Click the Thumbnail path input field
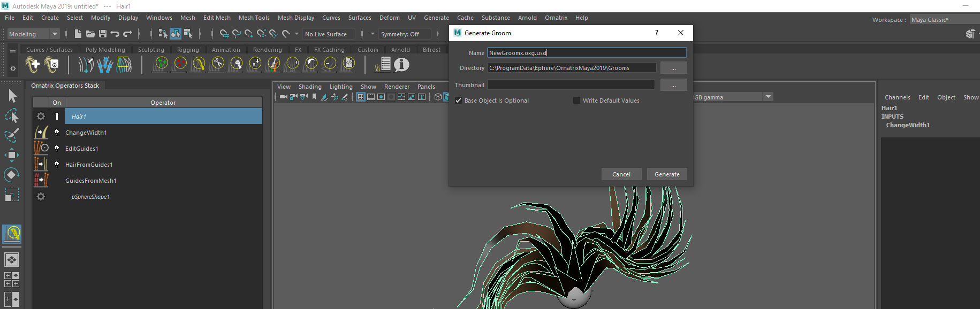The height and width of the screenshot is (309, 980). [x=571, y=85]
